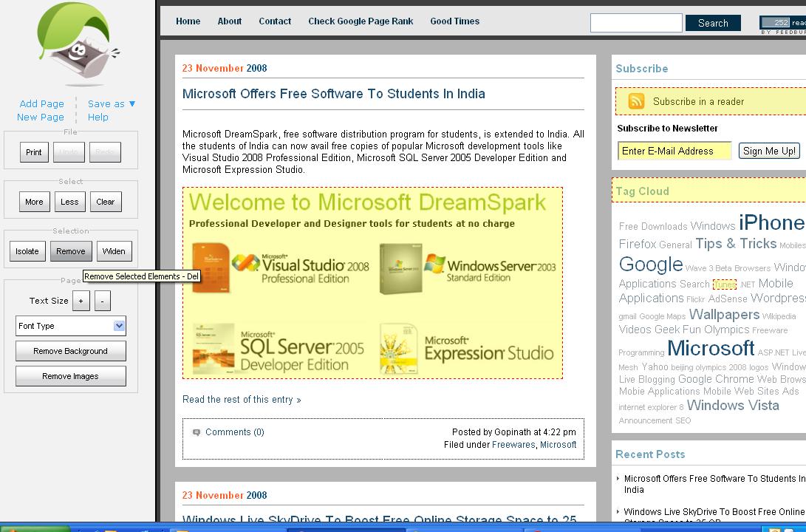806x532 pixels.
Task: Click the Remove Images button
Action: (x=70, y=376)
